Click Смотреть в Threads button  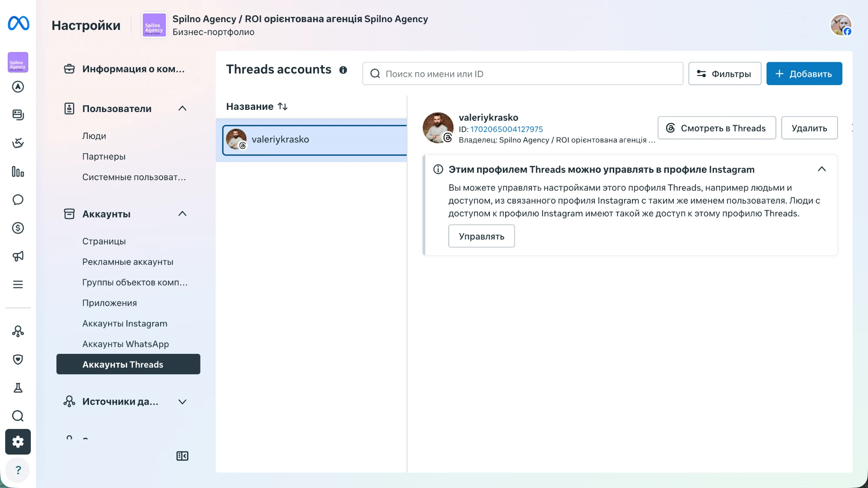click(717, 128)
